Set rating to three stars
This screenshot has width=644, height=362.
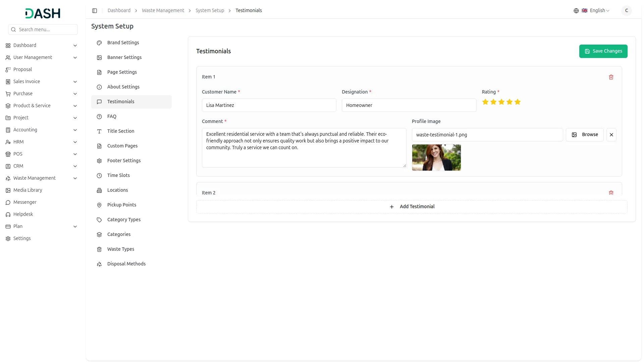(501, 102)
